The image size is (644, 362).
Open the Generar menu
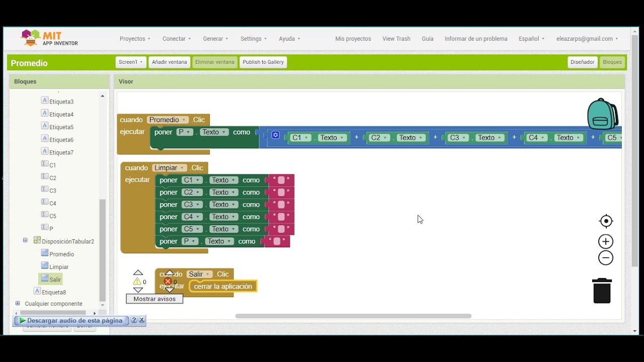point(215,39)
